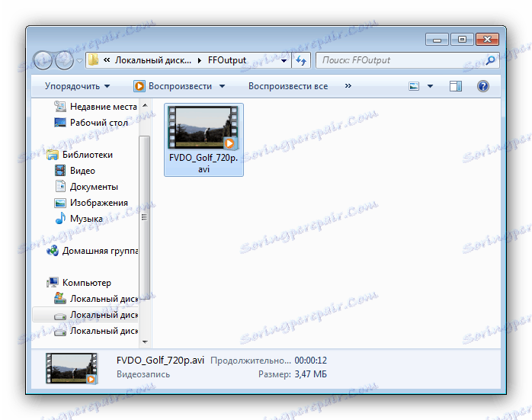Screen dimensions: 532x420
Task: Open the Упорядочить menu
Action: (x=77, y=86)
